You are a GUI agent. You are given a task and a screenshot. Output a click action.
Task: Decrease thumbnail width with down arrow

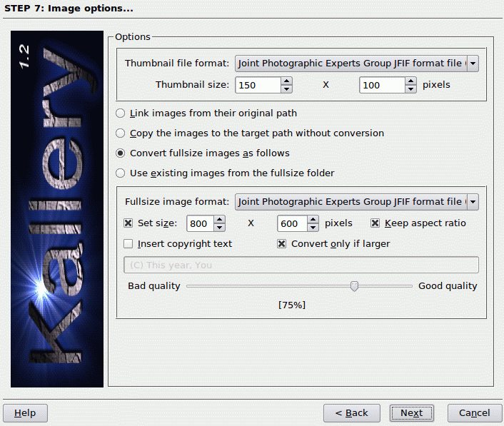[x=286, y=89]
